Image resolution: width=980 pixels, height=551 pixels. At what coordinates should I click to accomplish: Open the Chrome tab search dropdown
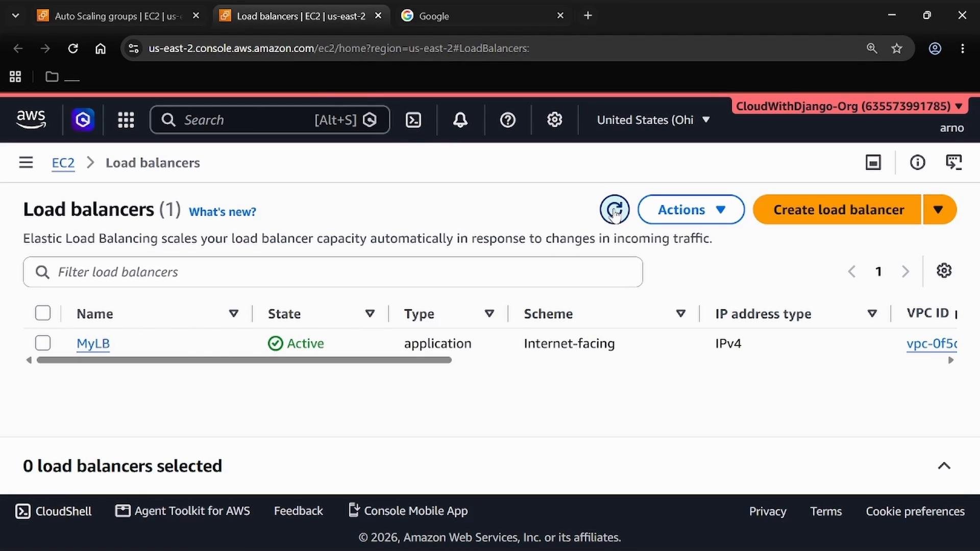click(x=15, y=16)
